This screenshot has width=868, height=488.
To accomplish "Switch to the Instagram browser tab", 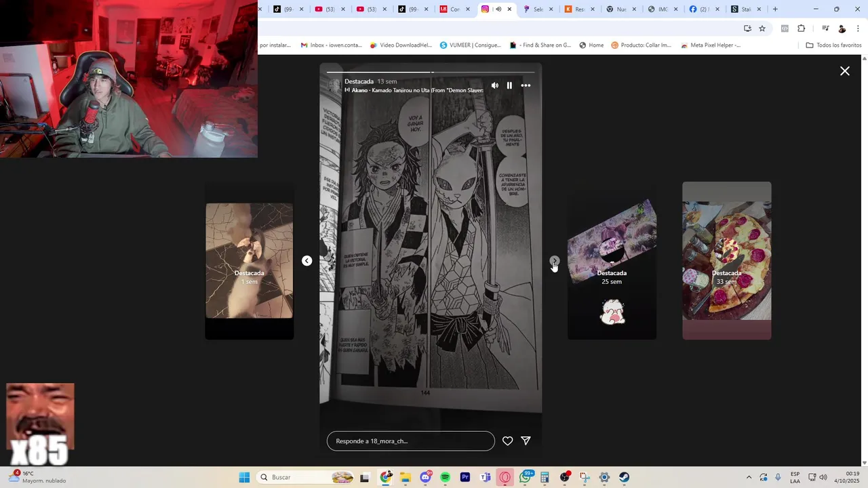I will point(497,9).
